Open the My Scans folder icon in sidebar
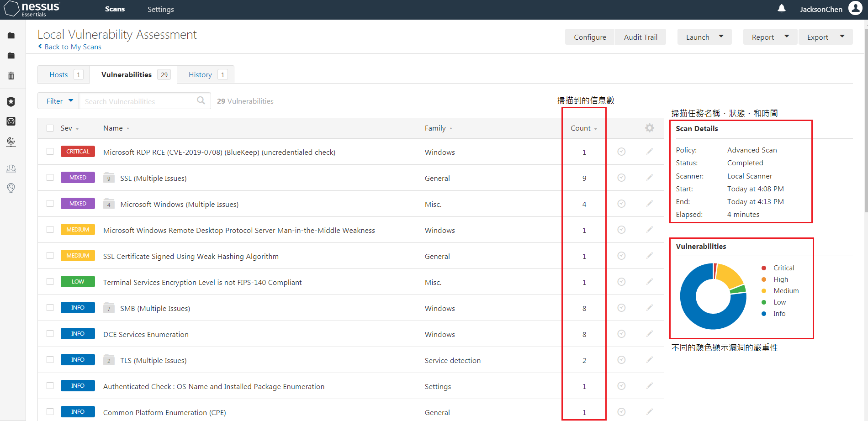Viewport: 868px width, 421px height. point(11,36)
